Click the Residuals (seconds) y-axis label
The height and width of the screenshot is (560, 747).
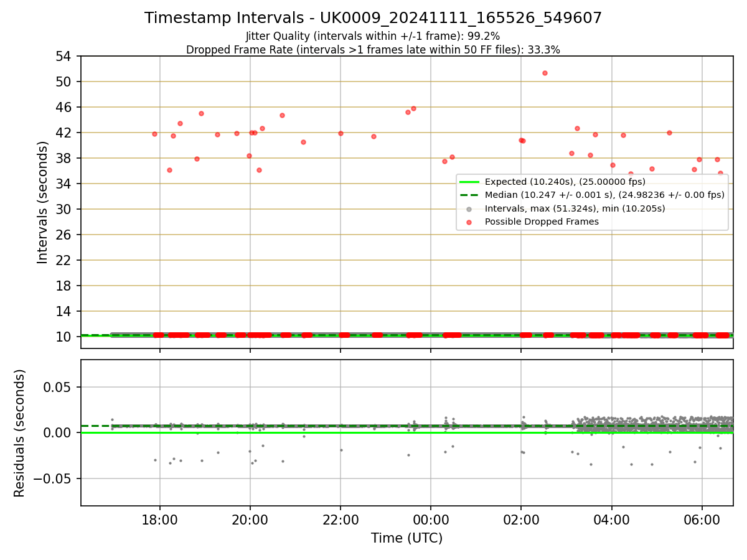click(19, 433)
